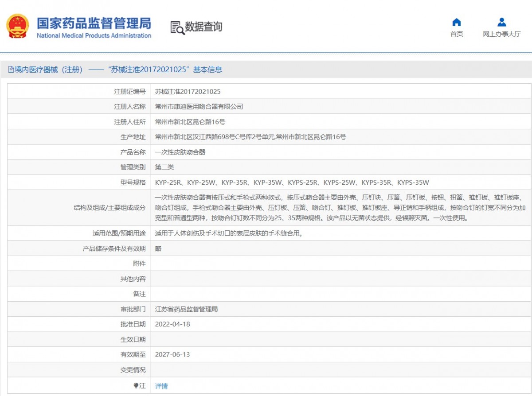Viewport: 532px width, 396px height.
Task: Click the product name 一次性皮肤吻合器
Action: click(180, 152)
